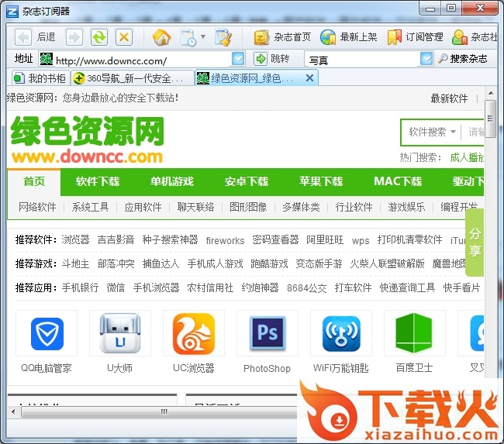The image size is (504, 444).
Task: Open 苹果下载 navigation item
Action: pos(321,181)
